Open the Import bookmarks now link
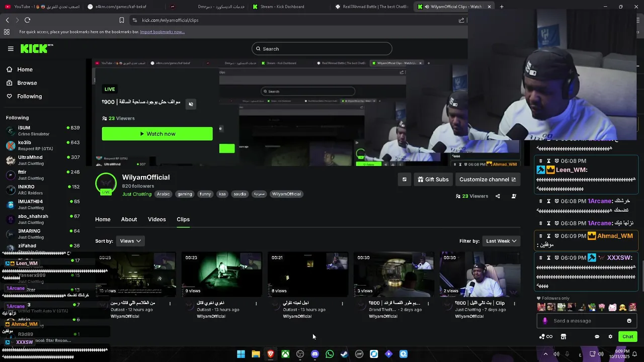Image resolution: width=644 pixels, height=362 pixels. point(162,32)
